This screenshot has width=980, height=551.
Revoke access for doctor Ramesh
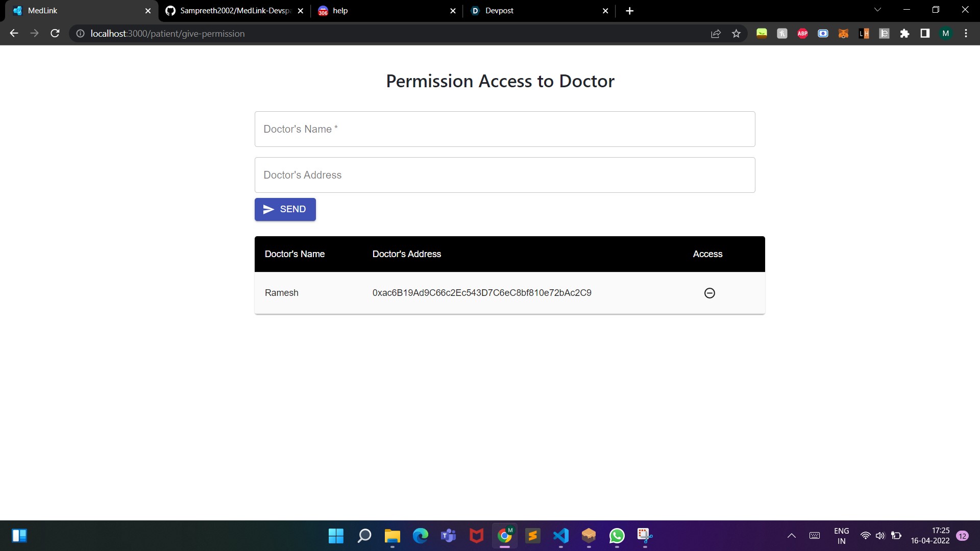pos(709,293)
